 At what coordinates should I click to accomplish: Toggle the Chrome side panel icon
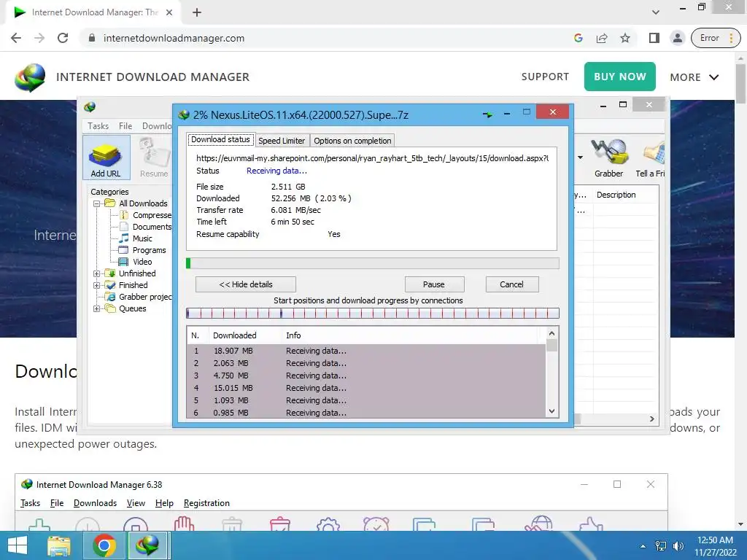[654, 38]
